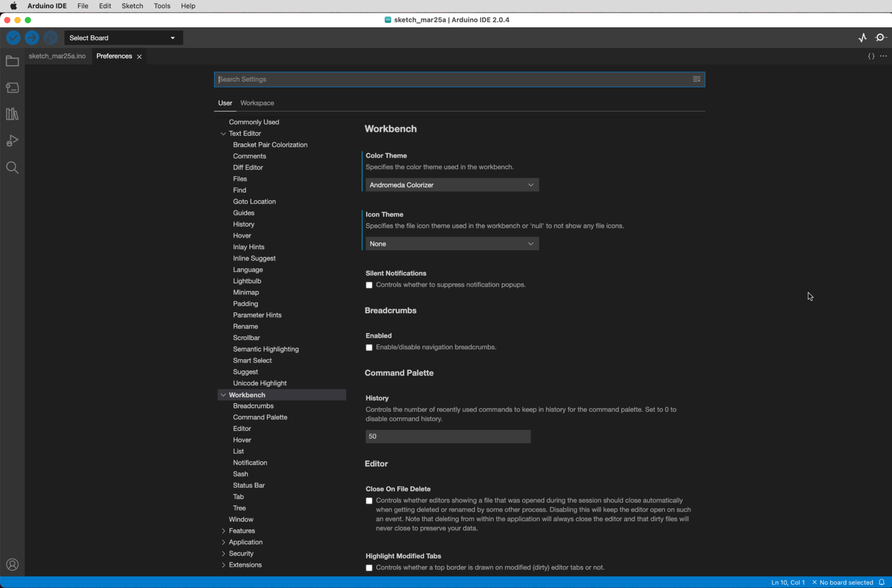The width and height of the screenshot is (892, 588).
Task: Open the Color Theme dropdown
Action: click(451, 185)
